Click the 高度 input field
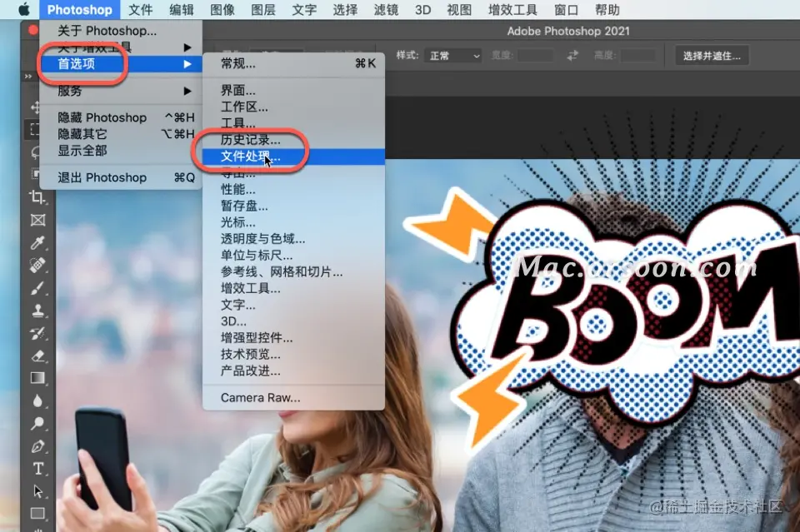Viewport: 800px width, 532px height. (638, 55)
